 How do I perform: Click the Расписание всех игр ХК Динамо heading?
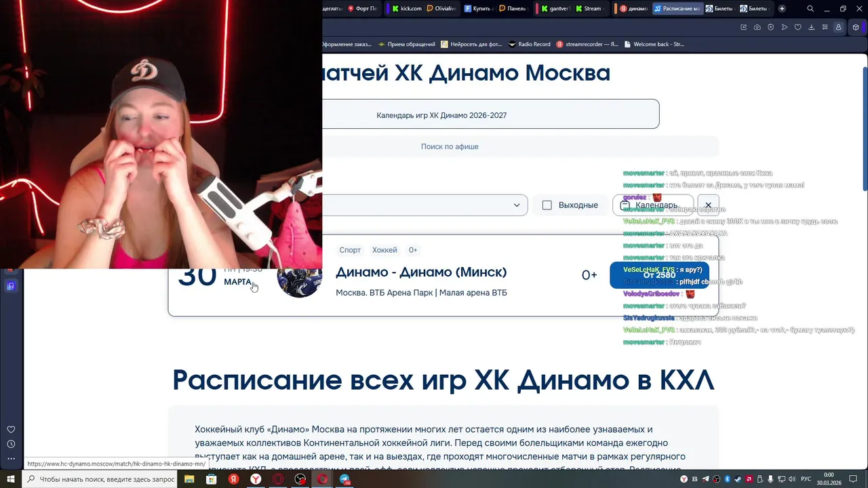coord(443,380)
